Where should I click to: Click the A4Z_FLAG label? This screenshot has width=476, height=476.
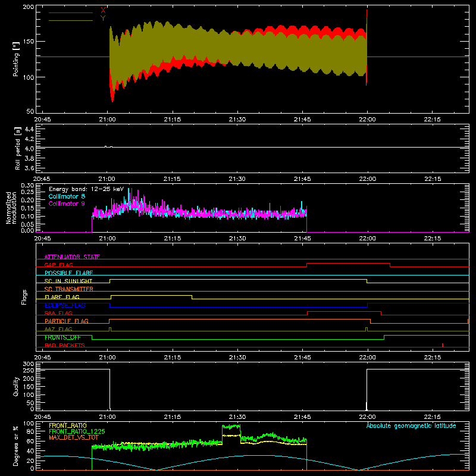(x=58, y=329)
